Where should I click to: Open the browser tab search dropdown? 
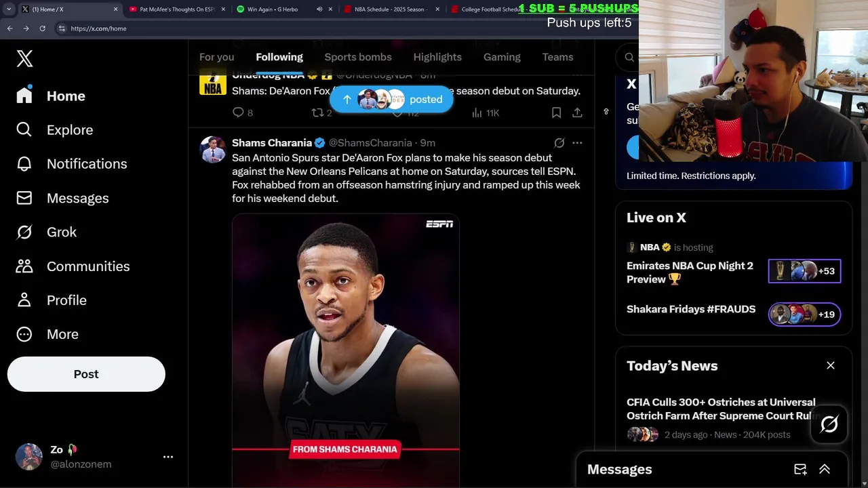(8, 9)
